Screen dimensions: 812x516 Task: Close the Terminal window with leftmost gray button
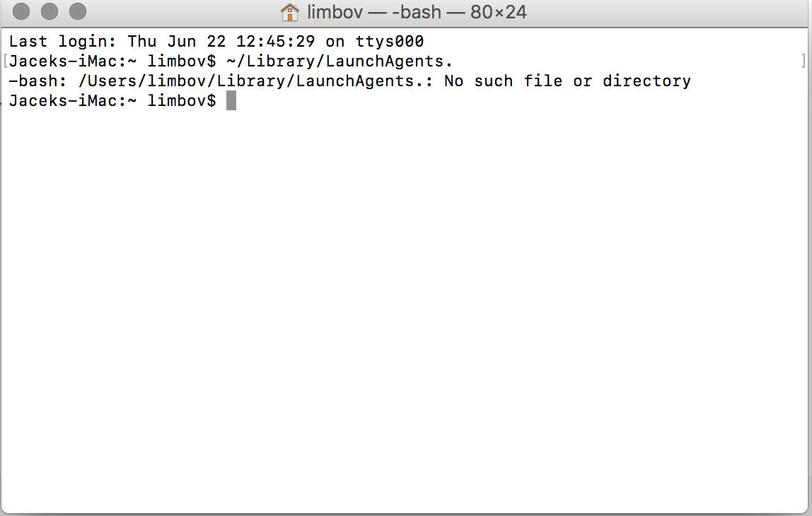pyautogui.click(x=21, y=11)
